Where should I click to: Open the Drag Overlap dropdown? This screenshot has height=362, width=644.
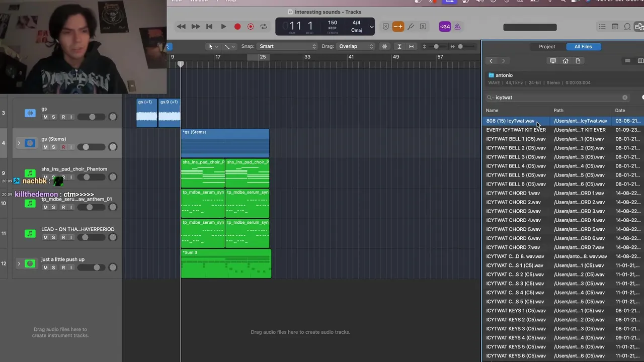pos(356,46)
